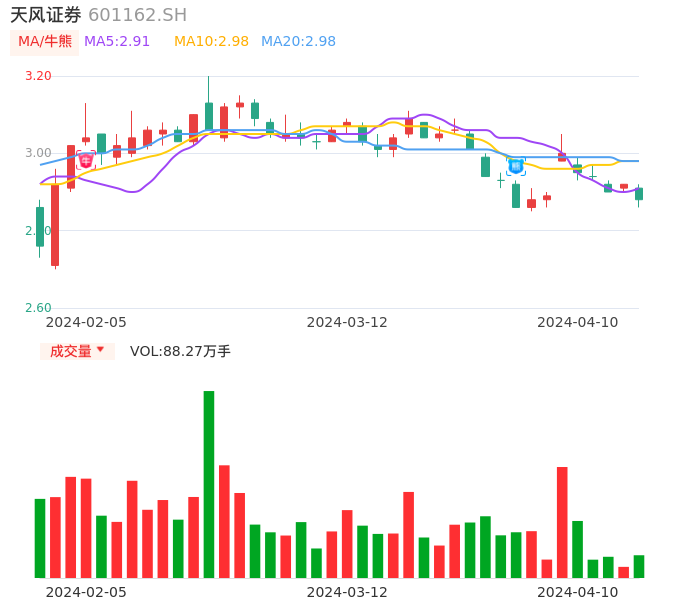Click the 2024-02-05 date under the volume chart
686x606 pixels.
86,592
